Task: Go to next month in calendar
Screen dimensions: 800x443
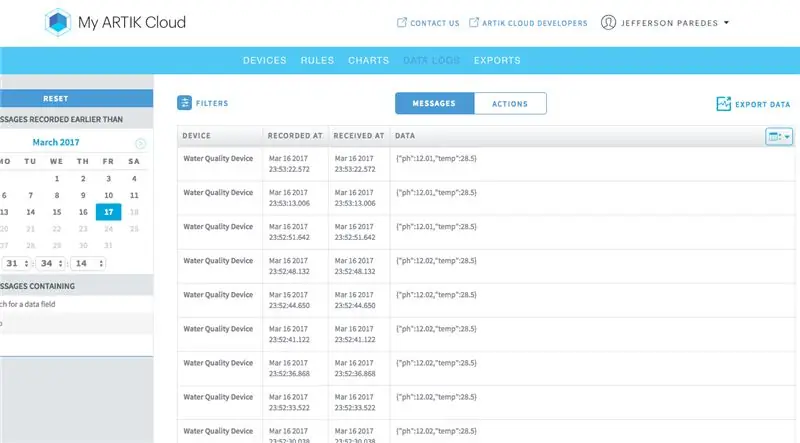Action: pos(140,143)
